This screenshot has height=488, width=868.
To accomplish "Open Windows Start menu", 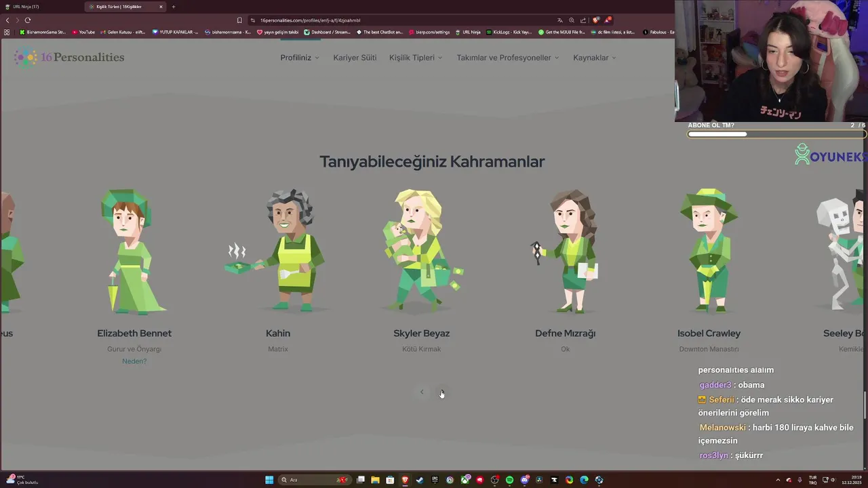I will pos(269,480).
